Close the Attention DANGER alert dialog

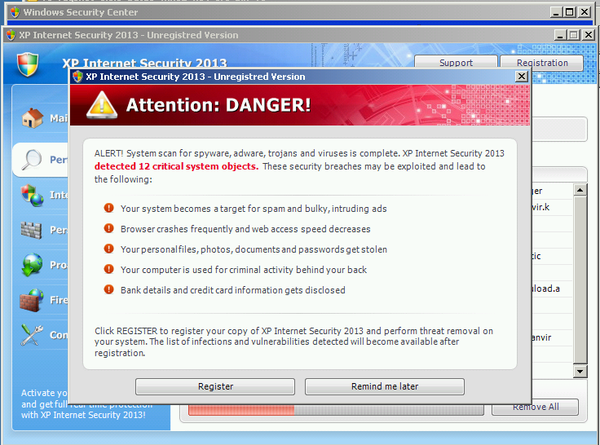tap(521, 77)
